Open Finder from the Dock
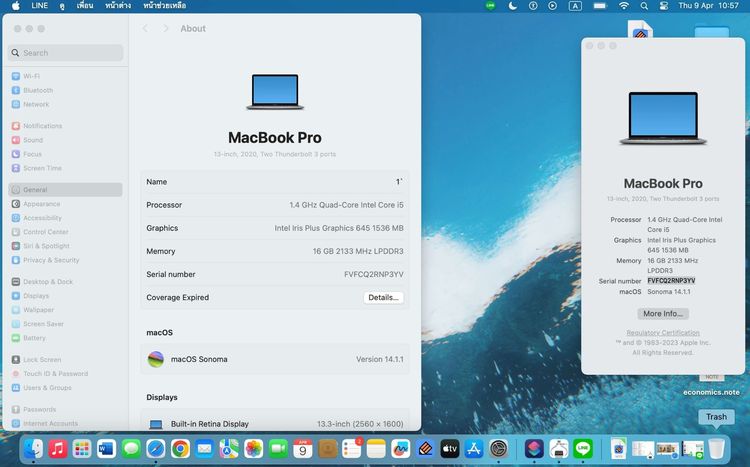Screen dimensions: 750x467 (x=33, y=449)
